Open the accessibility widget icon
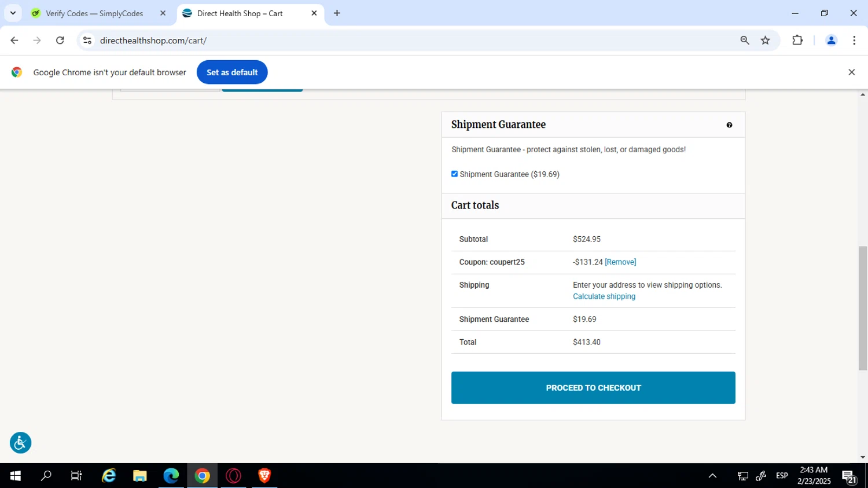The height and width of the screenshot is (488, 868). coord(20,443)
